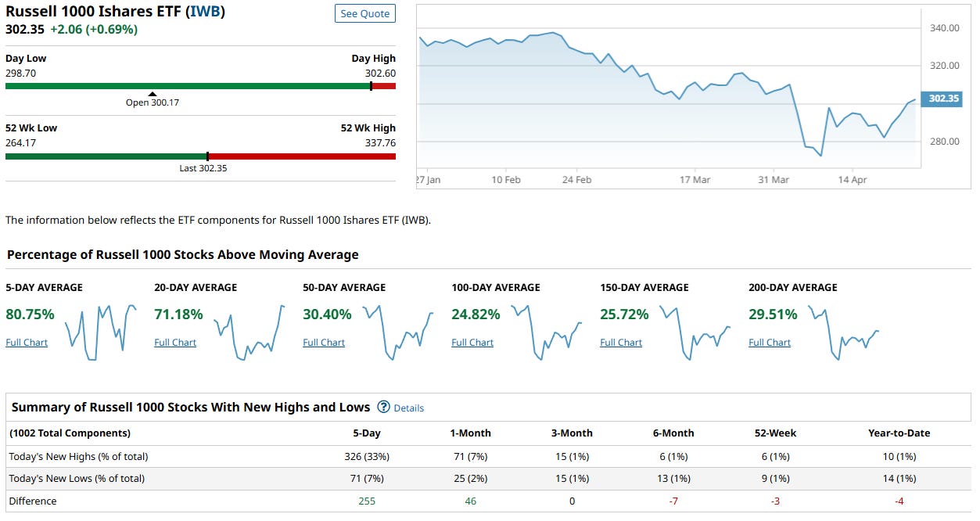Click the 46 difference value
The width and height of the screenshot is (980, 521).
coord(470,501)
